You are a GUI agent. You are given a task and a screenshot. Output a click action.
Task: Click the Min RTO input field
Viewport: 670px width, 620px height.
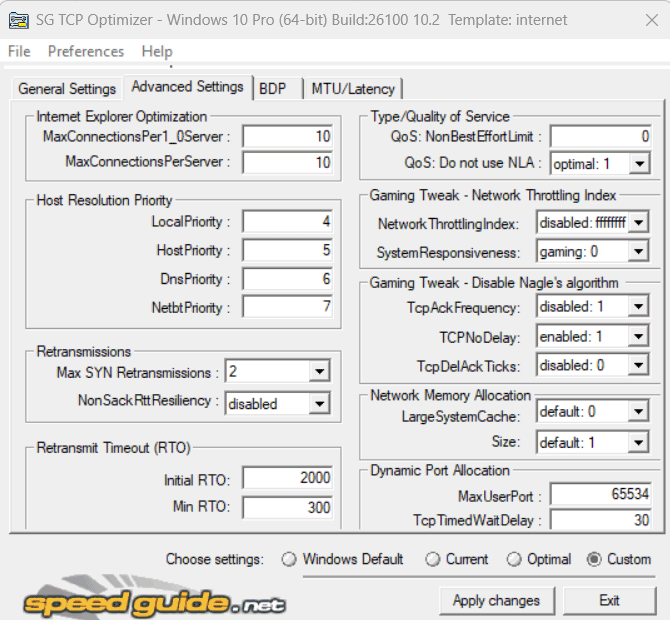(287, 507)
